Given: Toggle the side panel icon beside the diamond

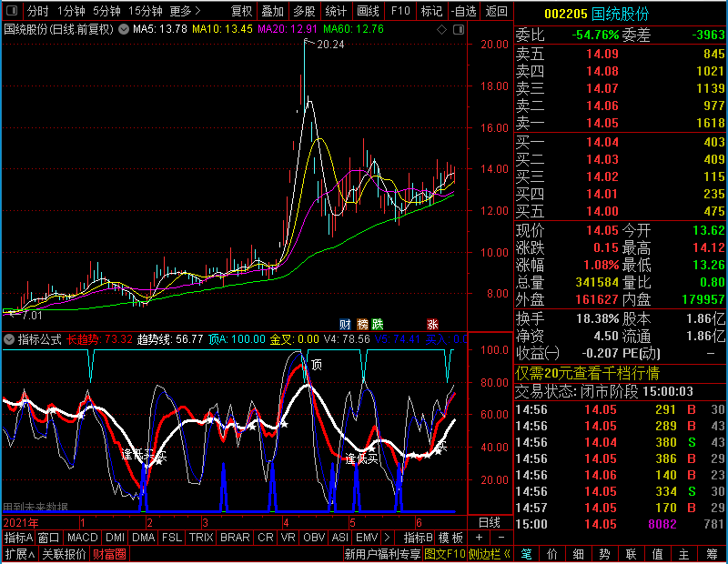Looking at the screenshot, I should (x=459, y=30).
